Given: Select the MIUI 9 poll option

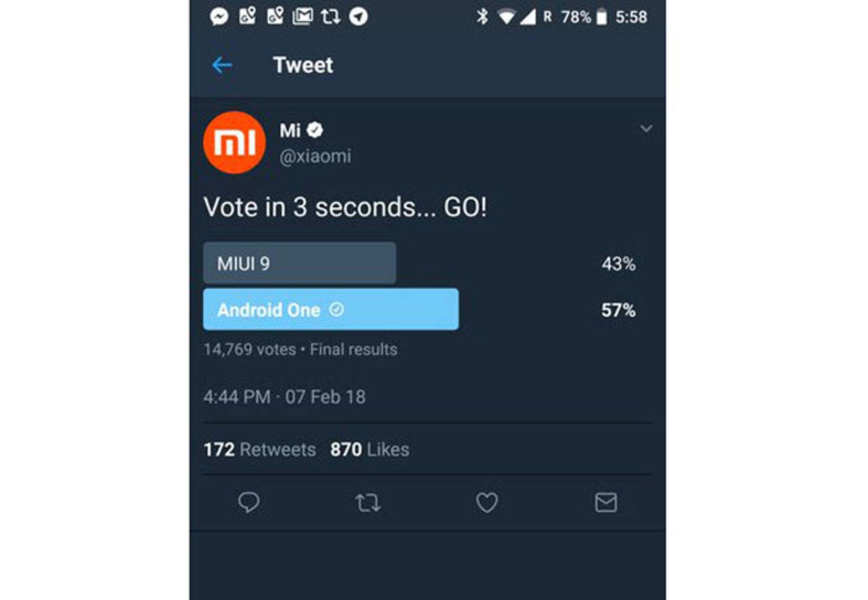Looking at the screenshot, I should (x=299, y=263).
